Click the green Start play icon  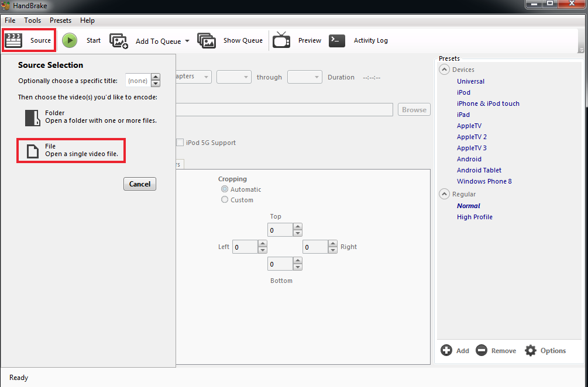coord(70,40)
